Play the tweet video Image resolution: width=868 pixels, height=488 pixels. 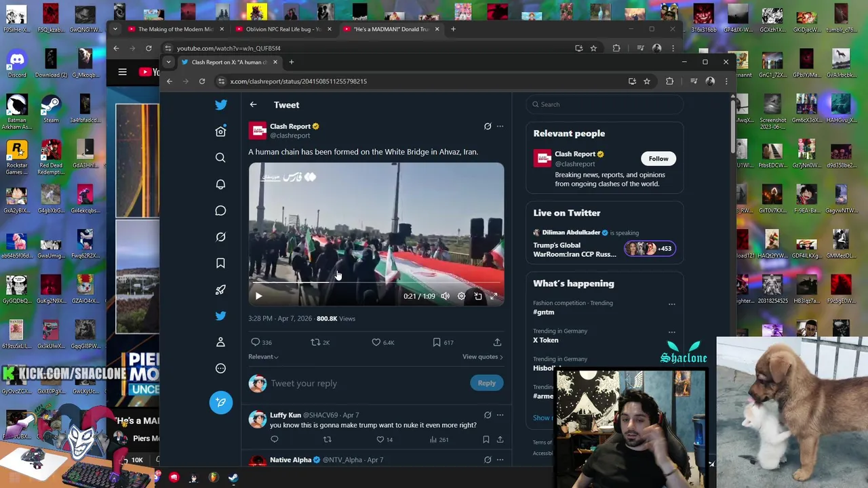[x=258, y=296]
